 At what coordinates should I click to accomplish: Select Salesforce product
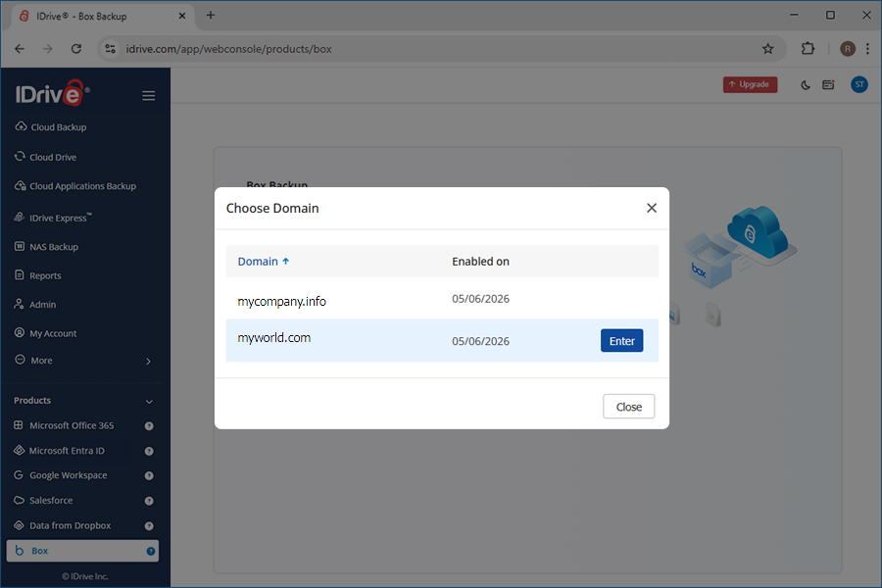click(43, 500)
